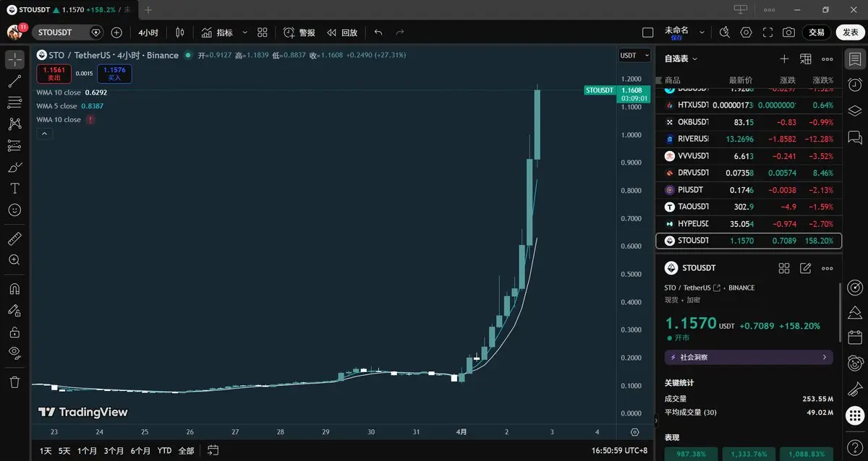This screenshot has width=868, height=461.
Task: Select the trend line drawing tool
Action: 14,82
